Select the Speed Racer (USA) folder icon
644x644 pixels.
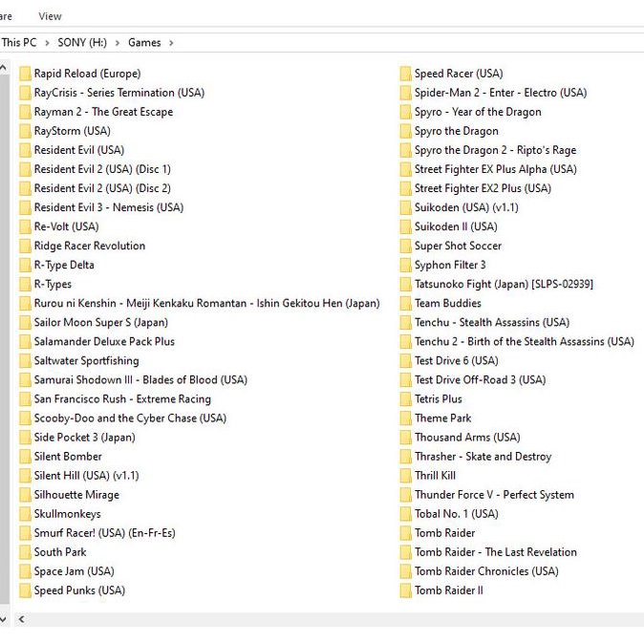pos(405,74)
